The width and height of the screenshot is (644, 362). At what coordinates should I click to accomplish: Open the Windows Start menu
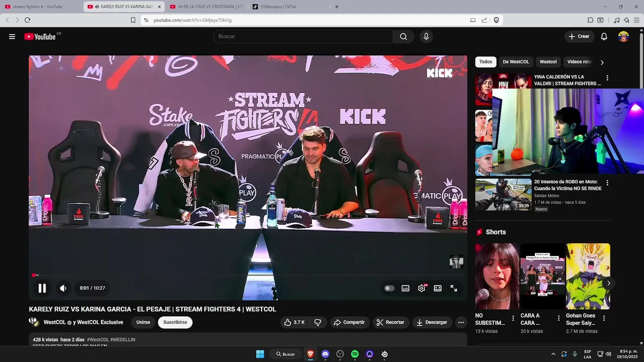260,354
